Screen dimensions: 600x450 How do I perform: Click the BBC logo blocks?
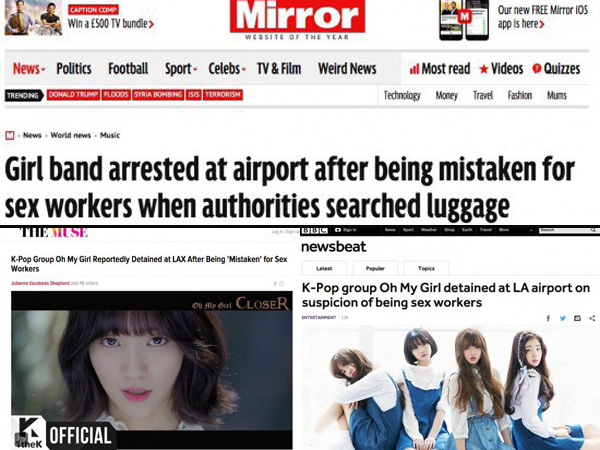[315, 230]
